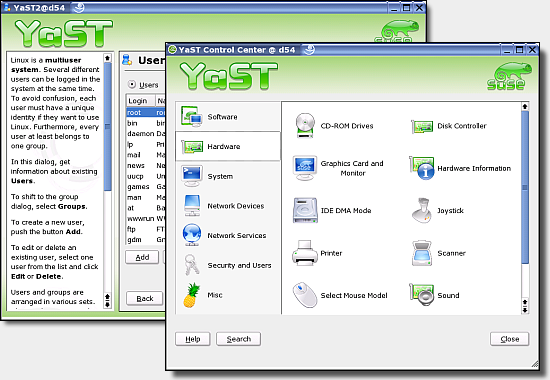Select the daemon user row

[146, 134]
